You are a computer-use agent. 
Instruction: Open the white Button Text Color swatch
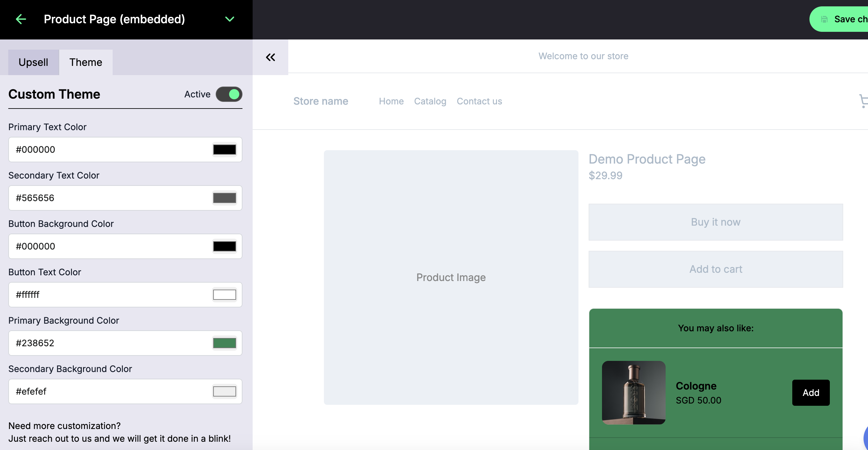[x=224, y=294]
